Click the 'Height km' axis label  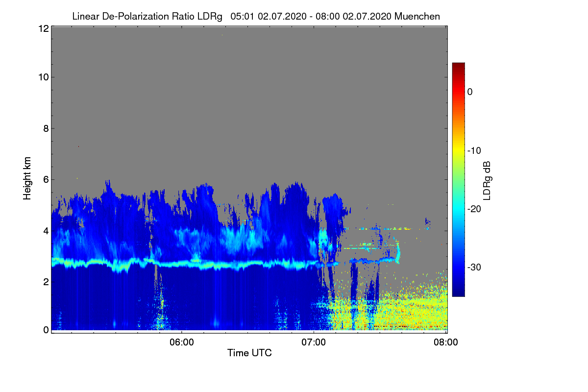point(27,178)
